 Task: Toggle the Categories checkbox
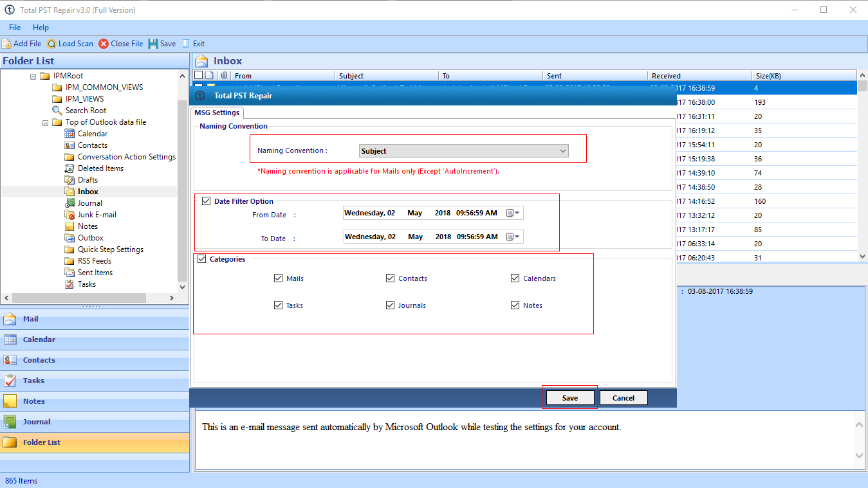point(202,259)
